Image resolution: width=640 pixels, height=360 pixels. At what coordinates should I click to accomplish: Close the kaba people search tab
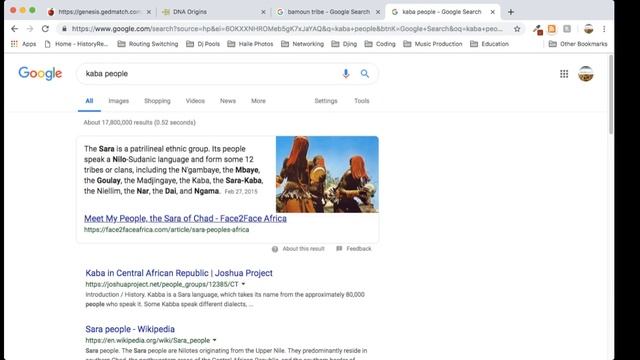(493, 12)
